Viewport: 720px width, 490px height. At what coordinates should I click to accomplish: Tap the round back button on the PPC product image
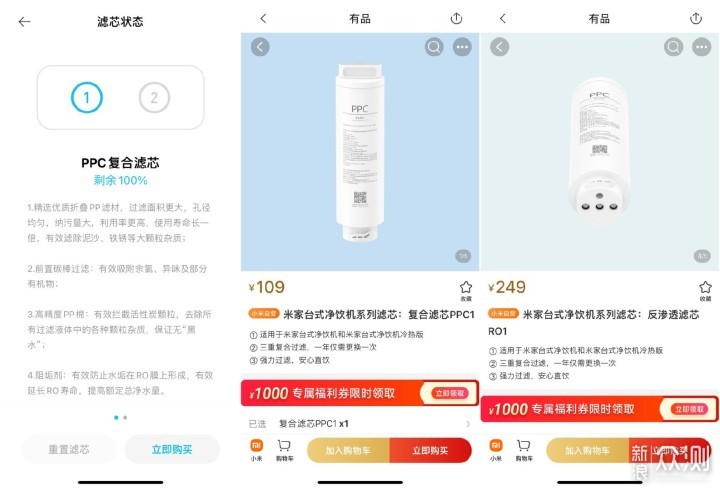click(260, 47)
